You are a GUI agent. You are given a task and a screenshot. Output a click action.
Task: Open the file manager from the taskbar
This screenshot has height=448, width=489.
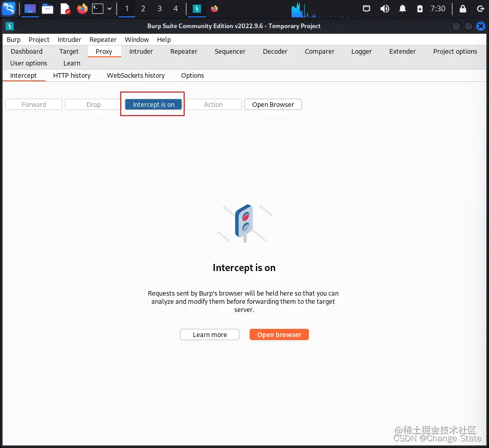tap(48, 9)
